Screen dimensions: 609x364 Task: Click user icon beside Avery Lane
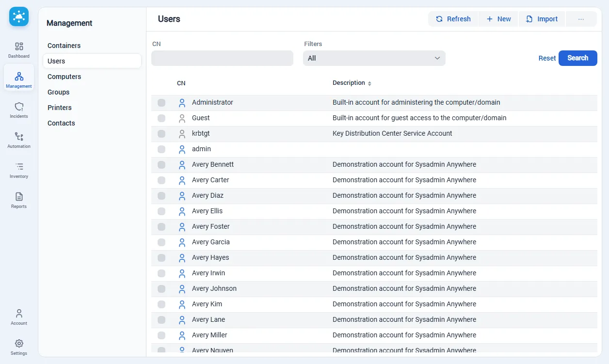click(x=182, y=320)
